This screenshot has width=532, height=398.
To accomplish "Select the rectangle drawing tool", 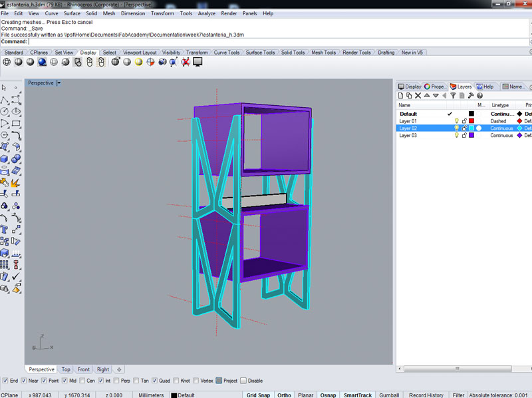I will [x=16, y=124].
